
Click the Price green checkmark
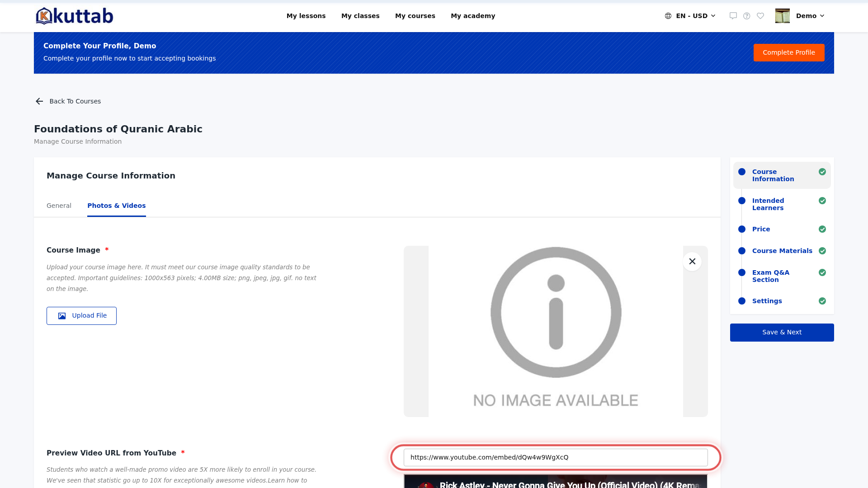(x=822, y=229)
